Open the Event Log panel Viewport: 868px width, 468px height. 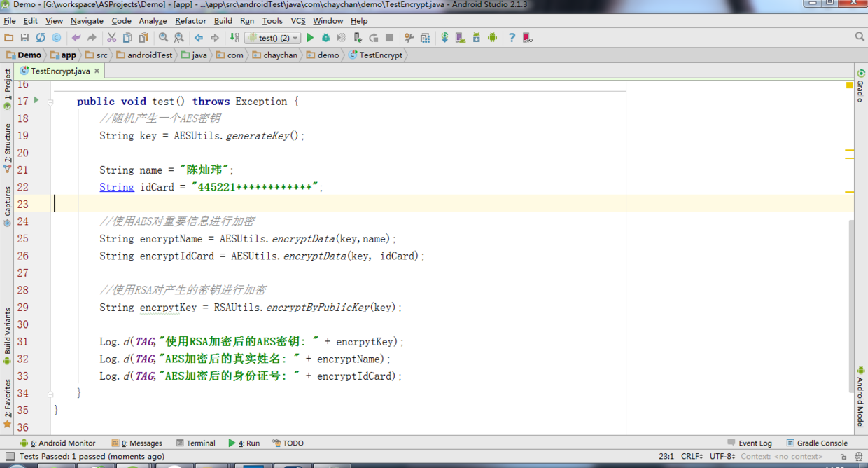point(749,443)
